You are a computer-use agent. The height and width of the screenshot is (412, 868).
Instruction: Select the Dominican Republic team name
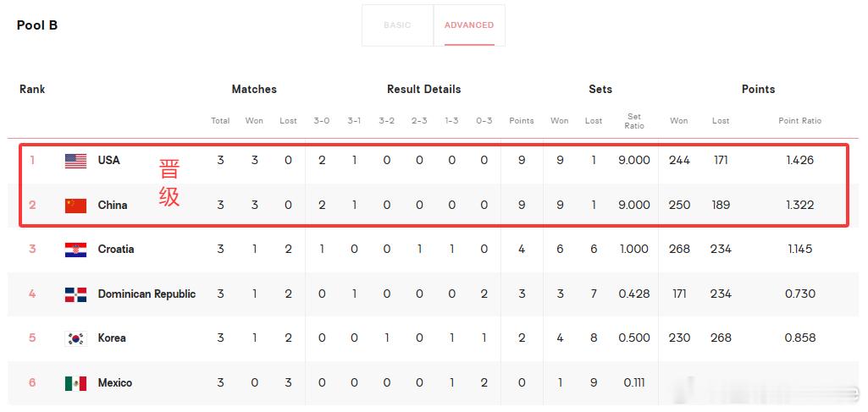coord(147,294)
